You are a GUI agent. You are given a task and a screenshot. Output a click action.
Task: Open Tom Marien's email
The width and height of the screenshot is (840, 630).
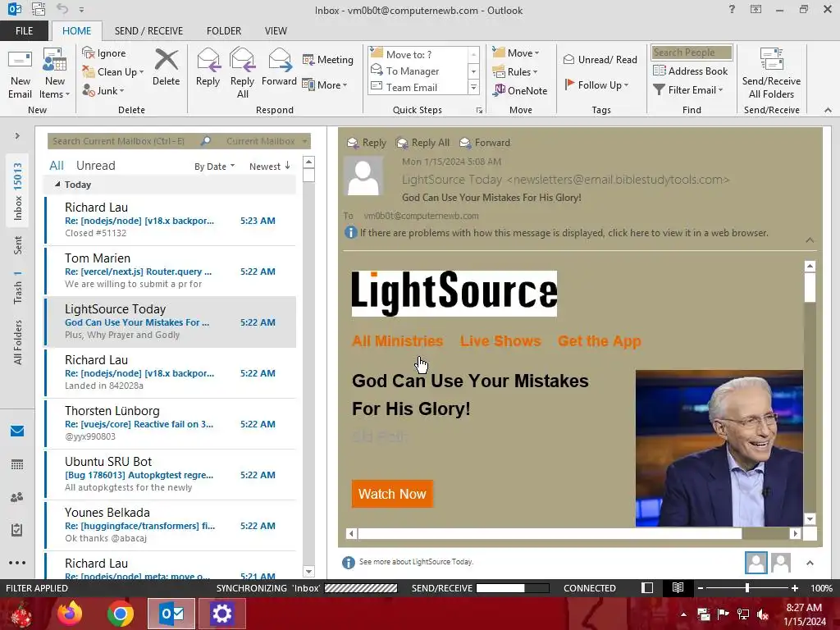171,271
